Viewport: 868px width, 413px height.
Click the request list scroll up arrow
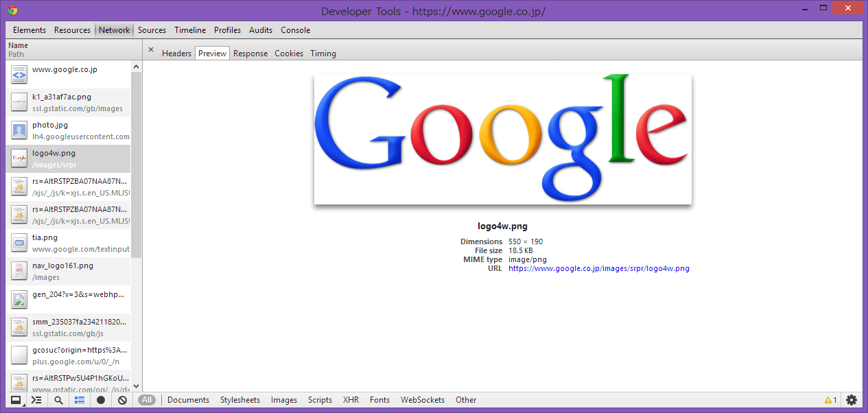(136, 67)
